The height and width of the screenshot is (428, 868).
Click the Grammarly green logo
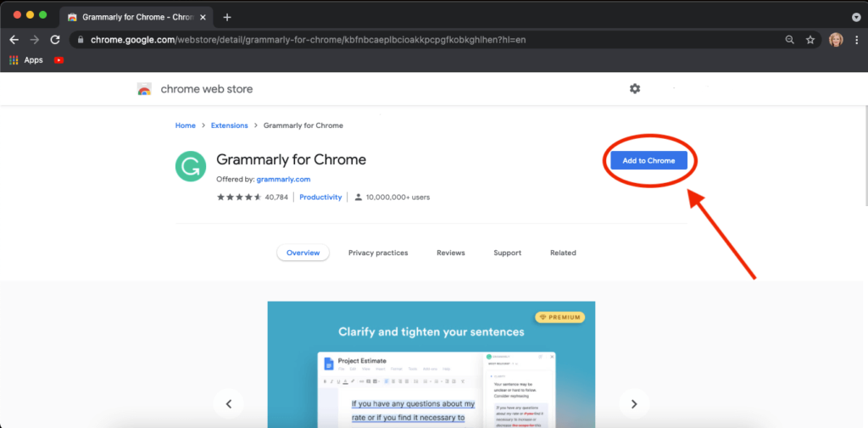pyautogui.click(x=191, y=166)
